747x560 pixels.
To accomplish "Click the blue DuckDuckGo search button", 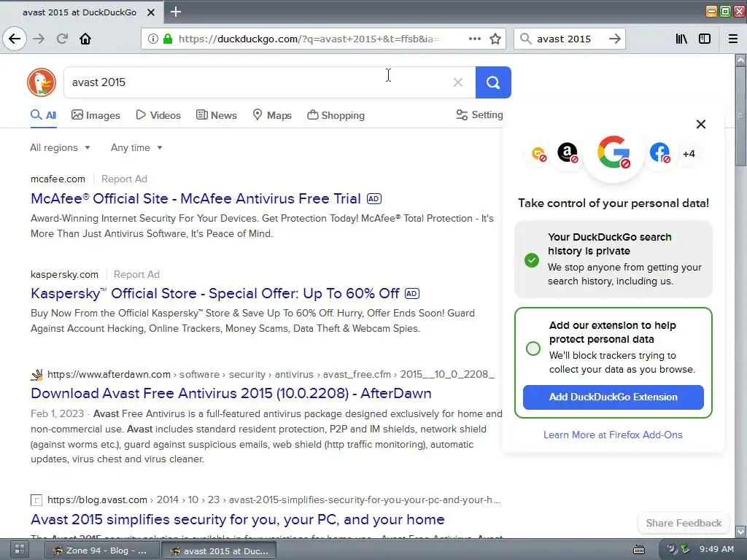I will tap(493, 82).
